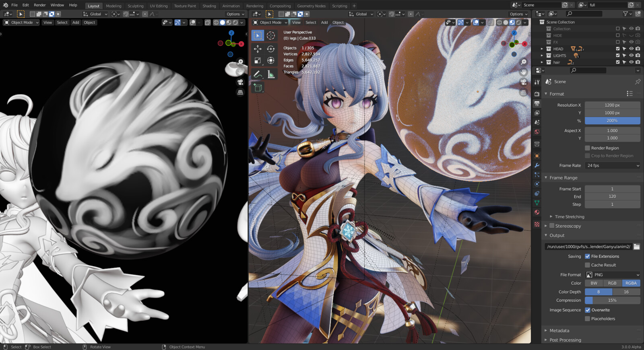Uncheck the Overwrite checkbox
Viewport: 644px width, 350px height.
click(x=588, y=310)
